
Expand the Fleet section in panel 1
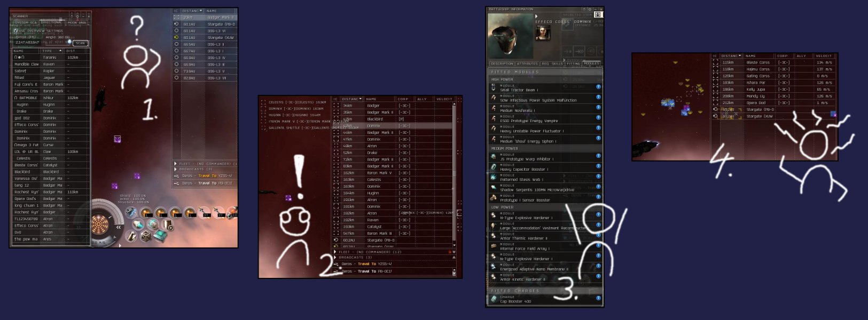pos(175,164)
